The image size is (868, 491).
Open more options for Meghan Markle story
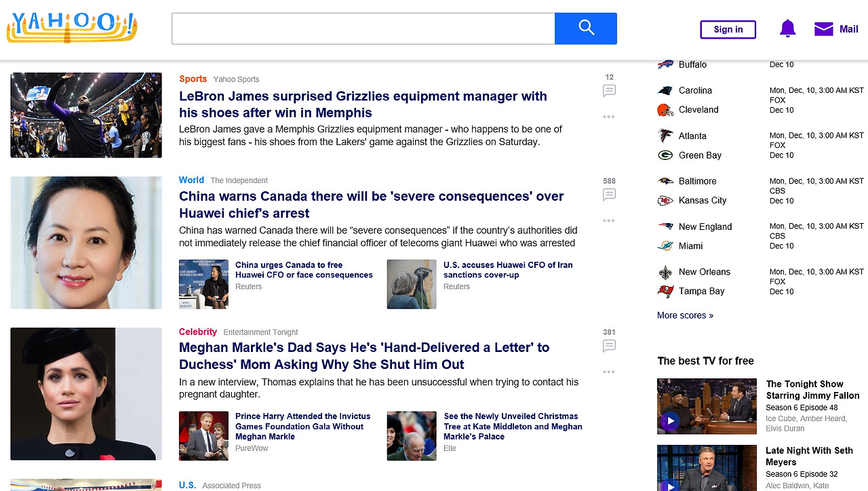tap(609, 372)
